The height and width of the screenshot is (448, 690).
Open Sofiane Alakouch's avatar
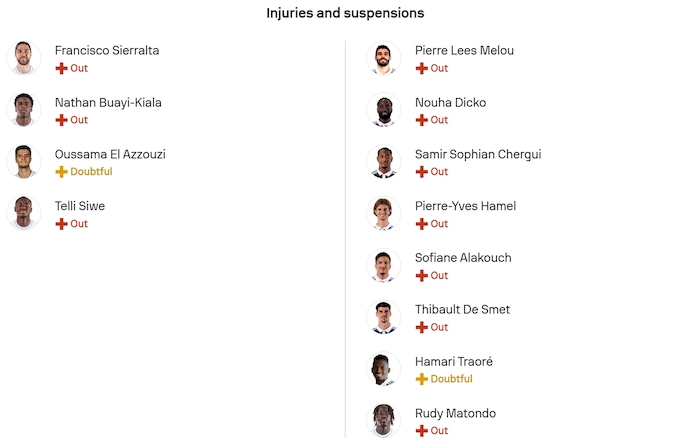(384, 266)
